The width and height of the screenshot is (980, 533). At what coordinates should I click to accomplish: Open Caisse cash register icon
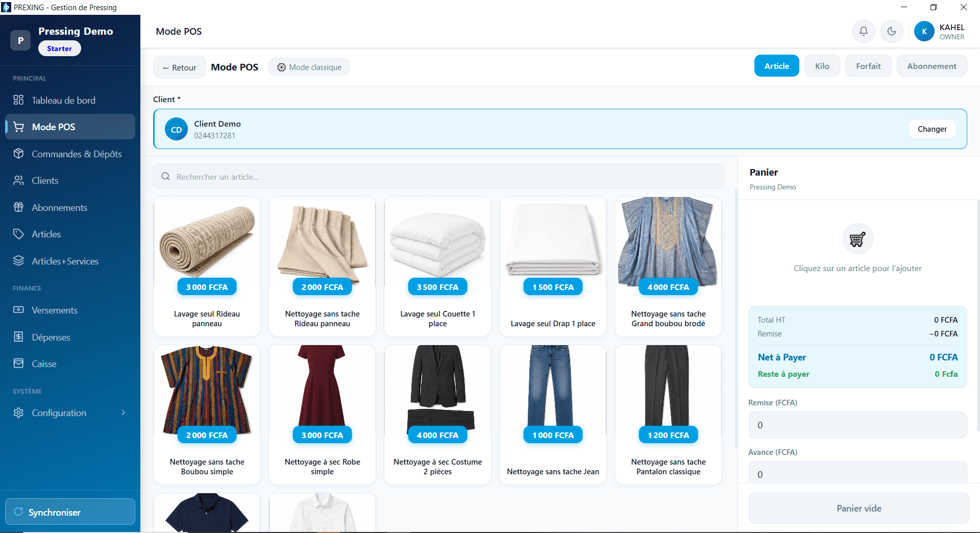(x=18, y=364)
